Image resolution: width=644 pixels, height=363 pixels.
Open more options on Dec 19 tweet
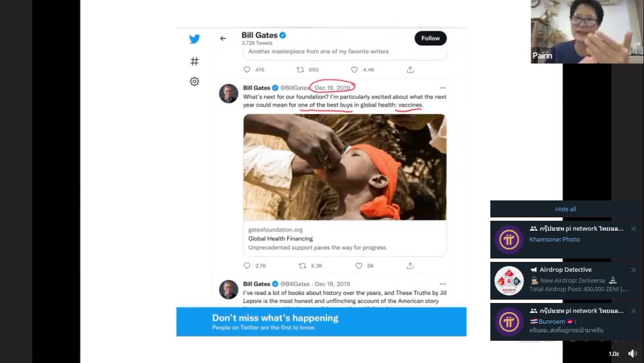[443, 88]
